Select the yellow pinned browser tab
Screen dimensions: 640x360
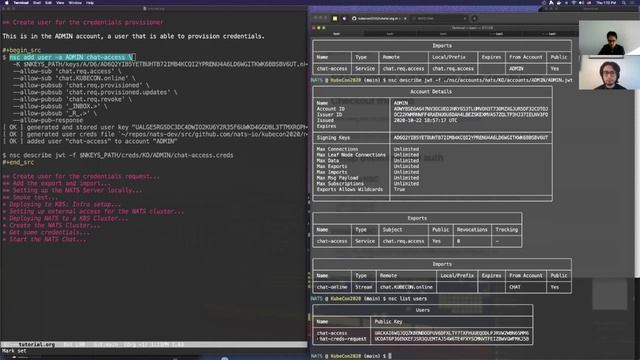335,18
